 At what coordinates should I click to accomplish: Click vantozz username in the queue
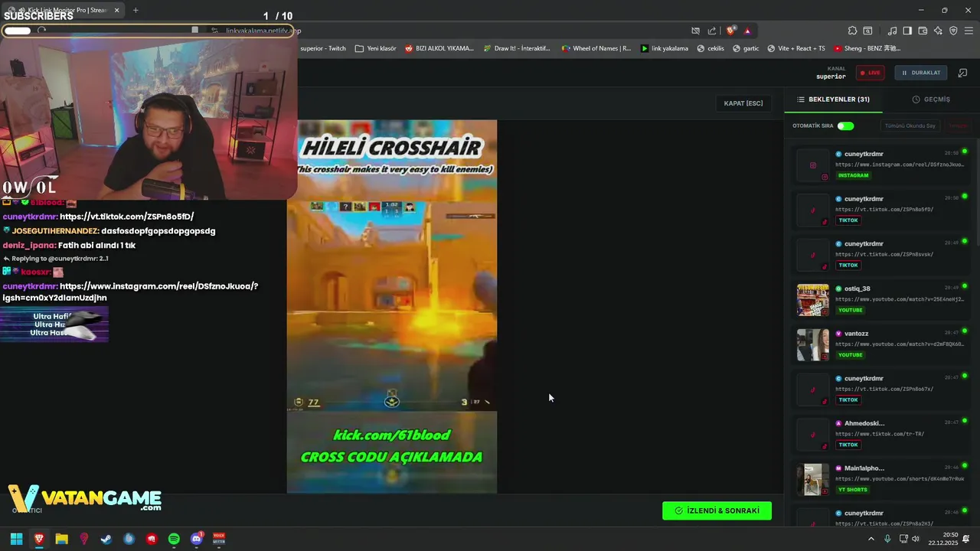[857, 334]
